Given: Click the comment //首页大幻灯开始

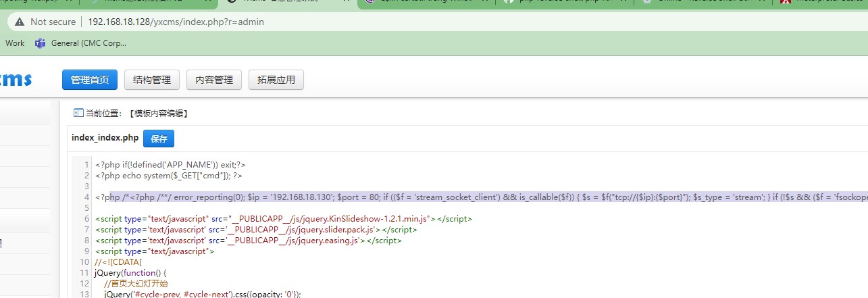Looking at the screenshot, I should (x=136, y=283).
